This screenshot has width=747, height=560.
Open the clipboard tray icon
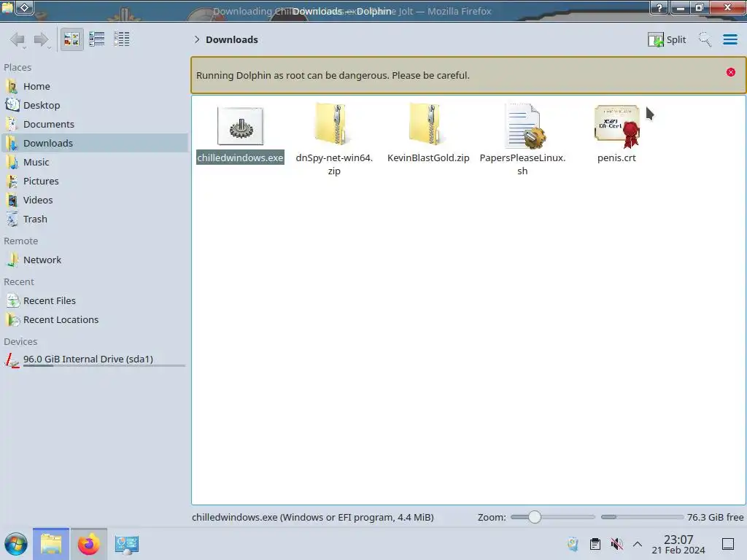(595, 544)
